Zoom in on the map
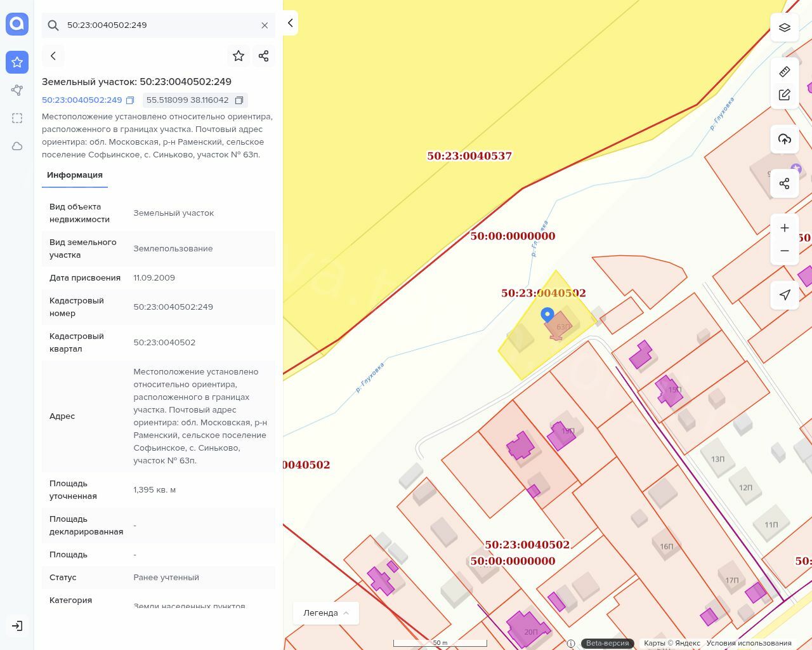 pos(785,228)
